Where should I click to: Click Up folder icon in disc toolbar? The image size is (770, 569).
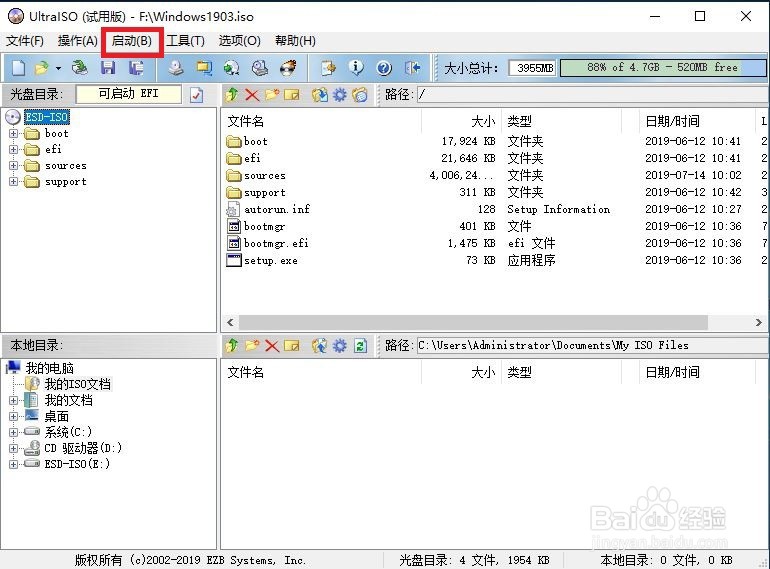232,95
